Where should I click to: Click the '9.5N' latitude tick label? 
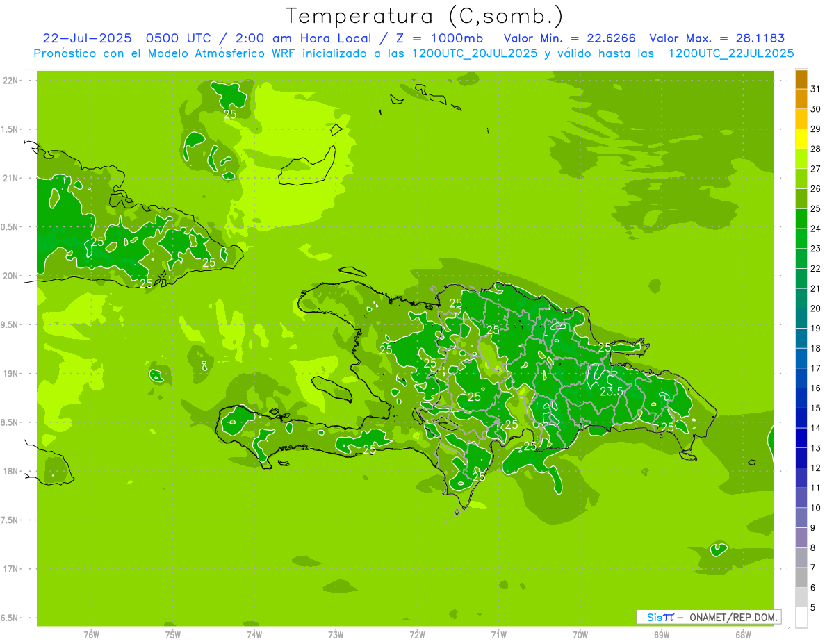[x=10, y=324]
